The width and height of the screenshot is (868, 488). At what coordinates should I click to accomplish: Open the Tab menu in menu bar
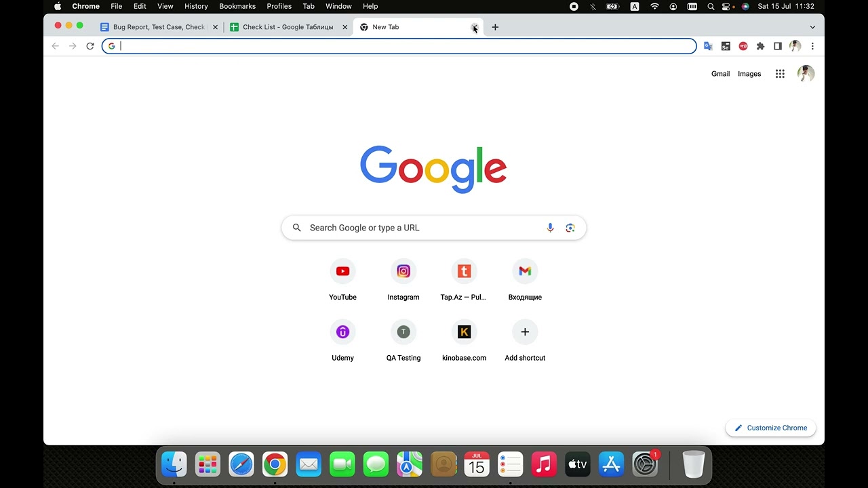309,6
